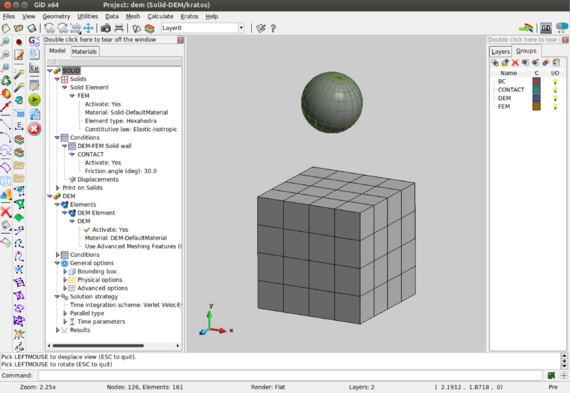Toggle visibility bulb for CONTACT group

click(555, 90)
